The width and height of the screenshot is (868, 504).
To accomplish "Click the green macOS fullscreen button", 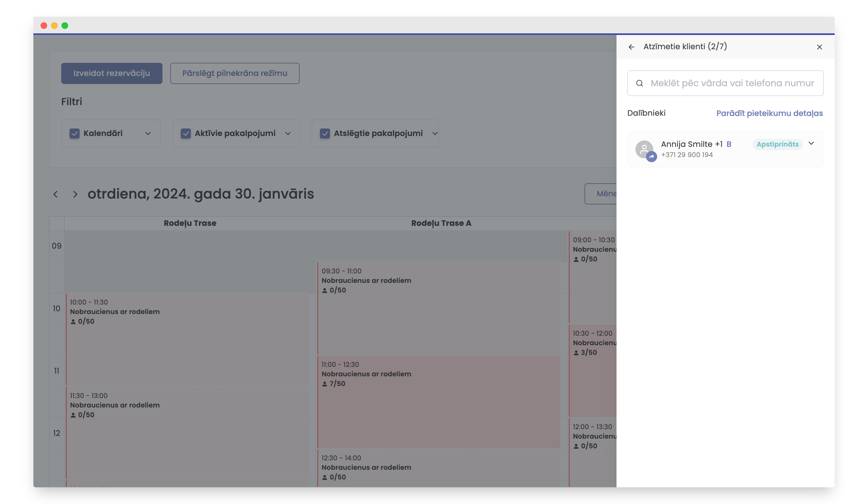I will (65, 26).
